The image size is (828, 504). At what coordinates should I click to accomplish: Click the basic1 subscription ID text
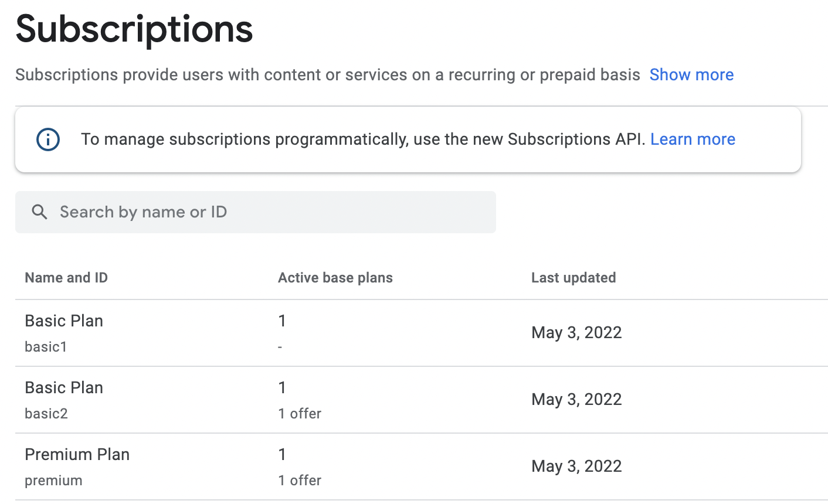tap(46, 347)
